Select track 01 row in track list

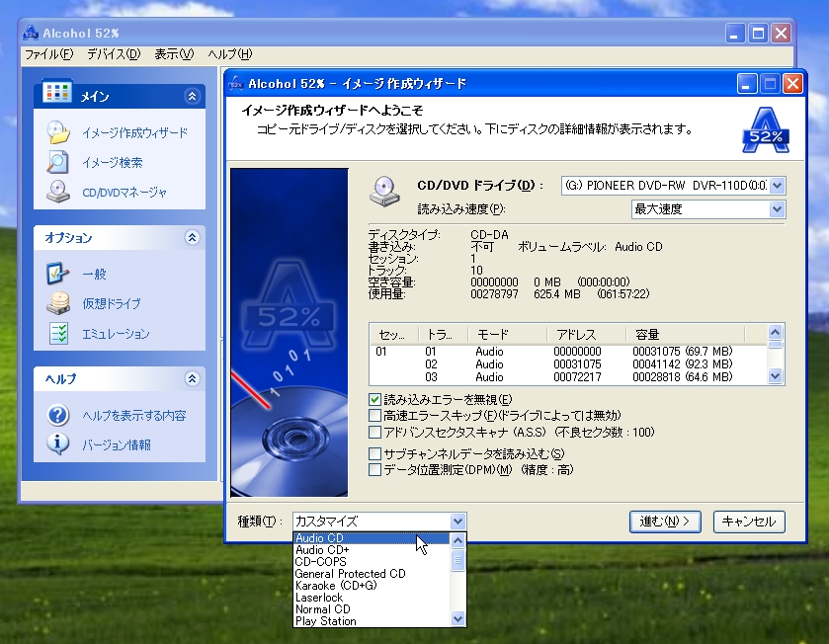(568, 352)
